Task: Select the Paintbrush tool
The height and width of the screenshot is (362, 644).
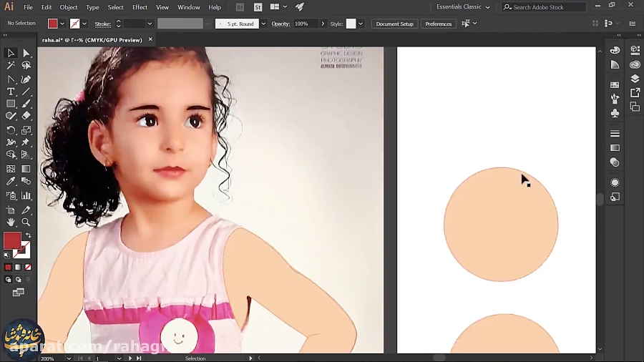Action: click(x=26, y=104)
